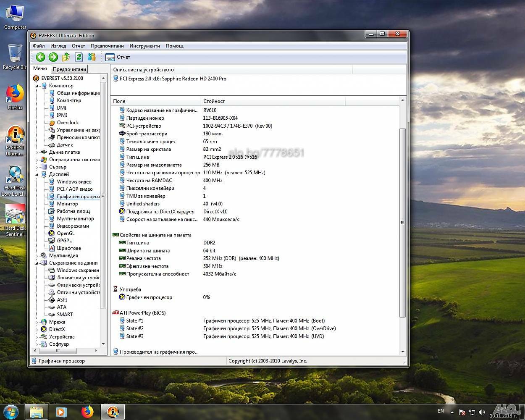Select Мулти-монитор tree item
The width and height of the screenshot is (525, 420).
point(76,218)
